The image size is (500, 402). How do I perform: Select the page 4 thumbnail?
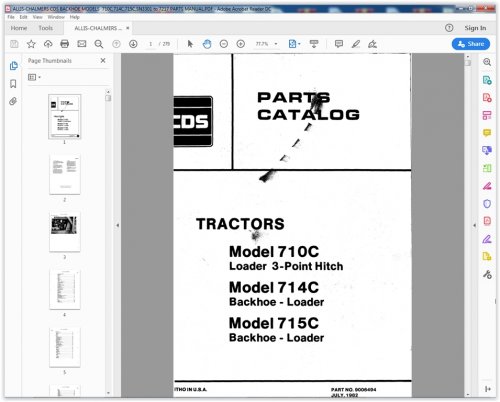point(65,290)
